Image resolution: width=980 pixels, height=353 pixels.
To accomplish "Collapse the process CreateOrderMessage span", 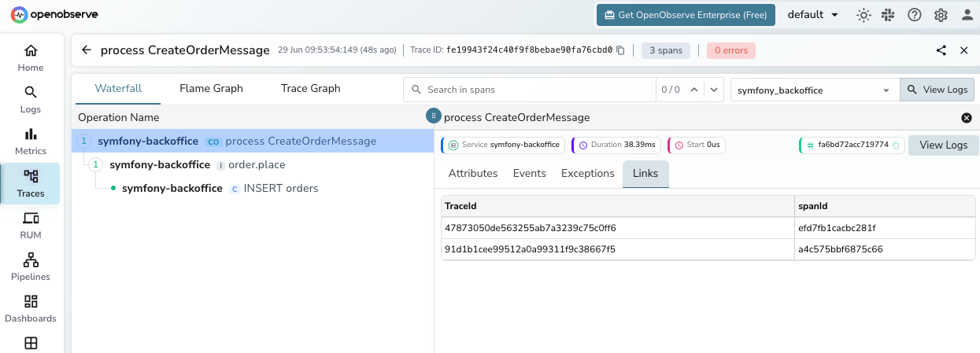I will [x=83, y=142].
